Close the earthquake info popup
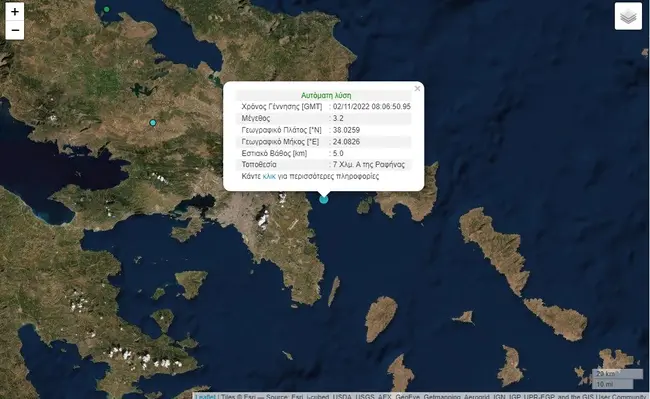650x399 pixels. (x=417, y=89)
